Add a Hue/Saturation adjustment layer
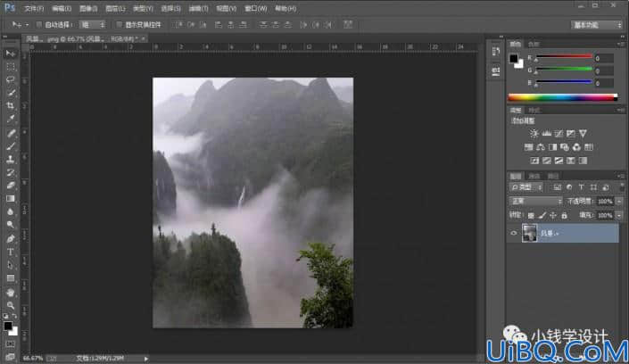629x364 pixels. (529, 147)
